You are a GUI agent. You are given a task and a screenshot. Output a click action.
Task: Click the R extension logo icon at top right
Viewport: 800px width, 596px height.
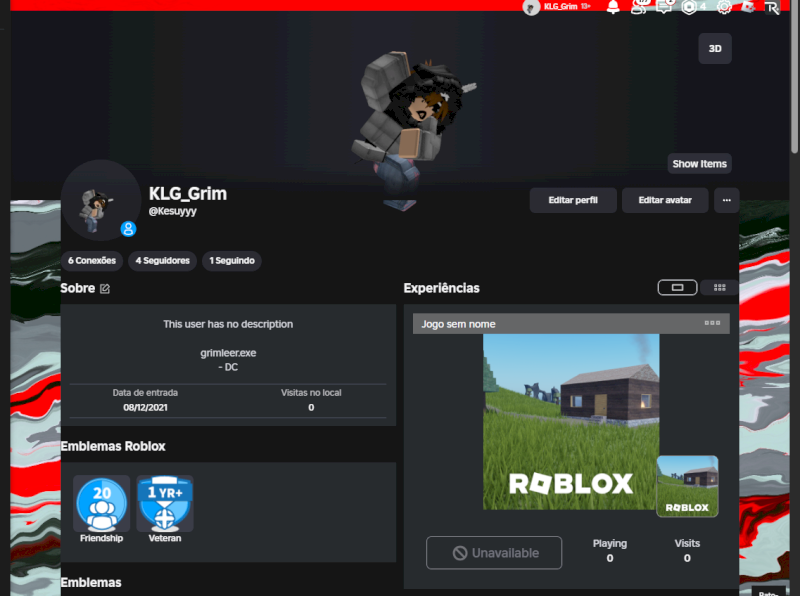[772, 7]
